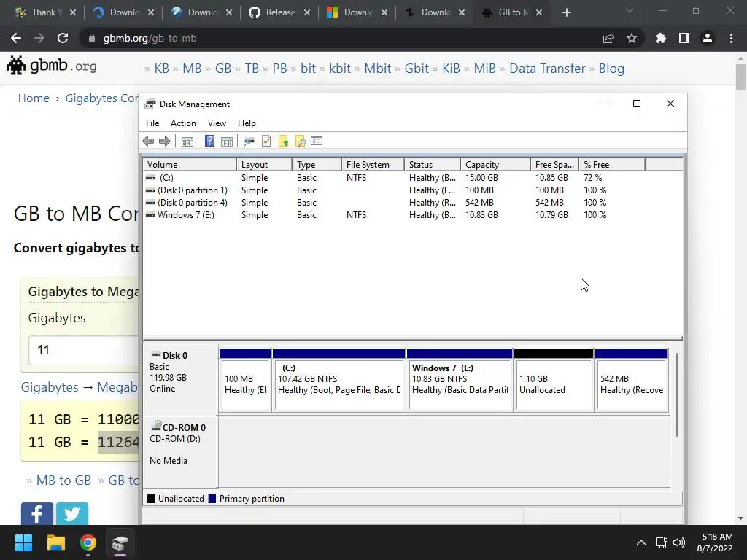This screenshot has height=560, width=747.
Task: Sort by the Capacity column header
Action: coord(495,164)
